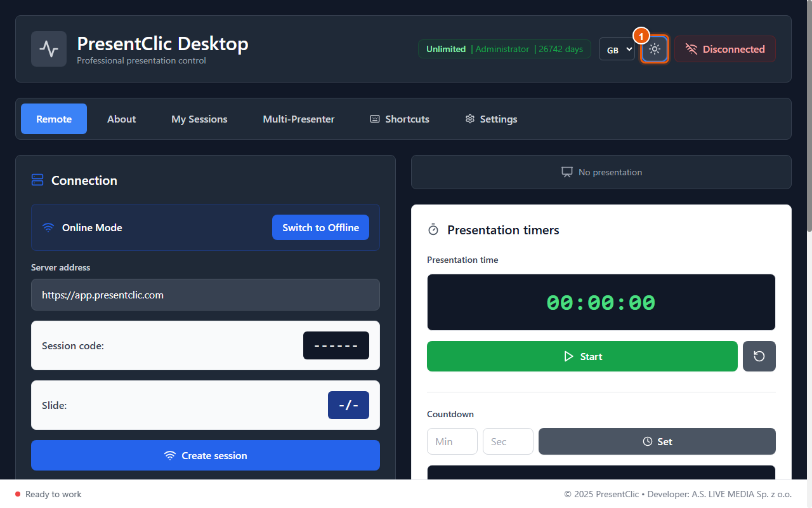Click the 26742 days license text

pyautogui.click(x=560, y=49)
